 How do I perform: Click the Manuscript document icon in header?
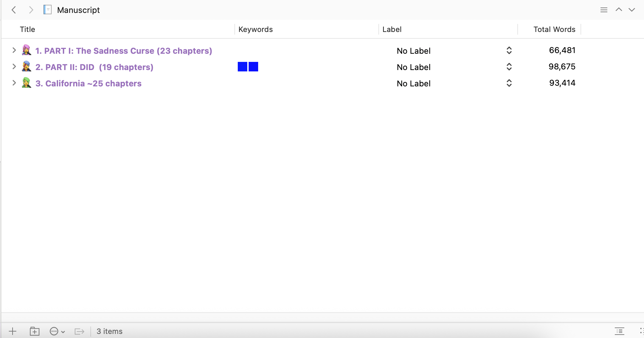(48, 10)
